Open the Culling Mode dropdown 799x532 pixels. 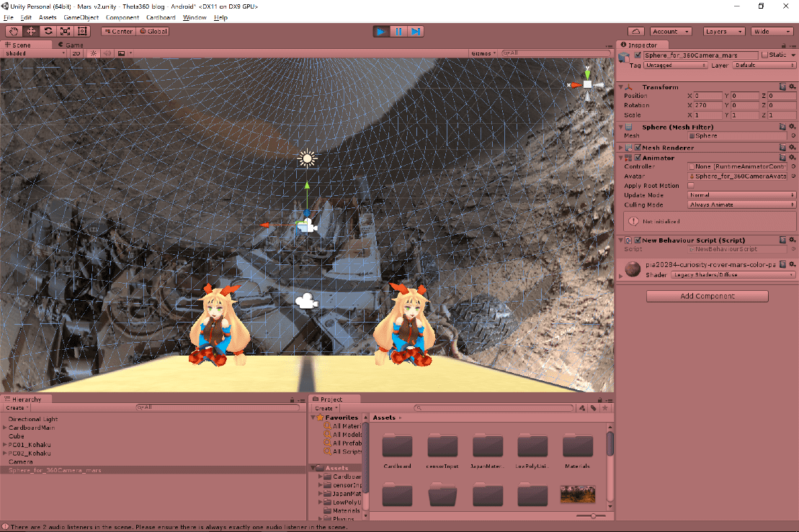click(741, 204)
